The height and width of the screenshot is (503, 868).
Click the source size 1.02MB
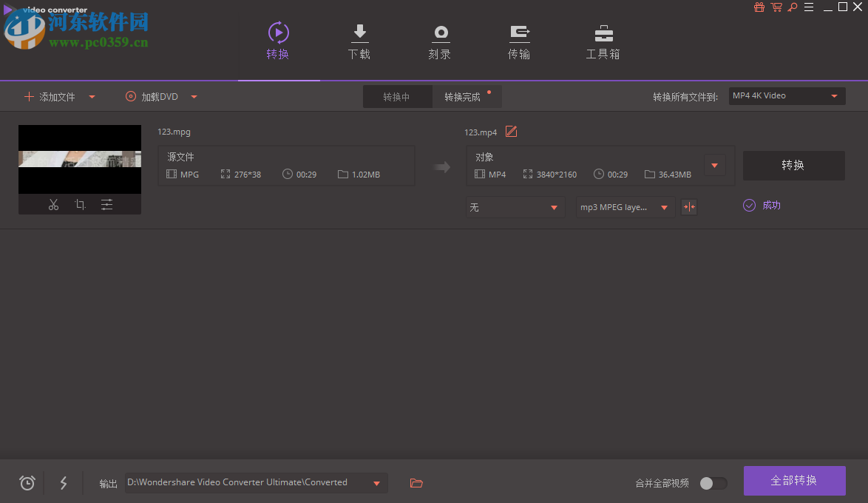366,175
